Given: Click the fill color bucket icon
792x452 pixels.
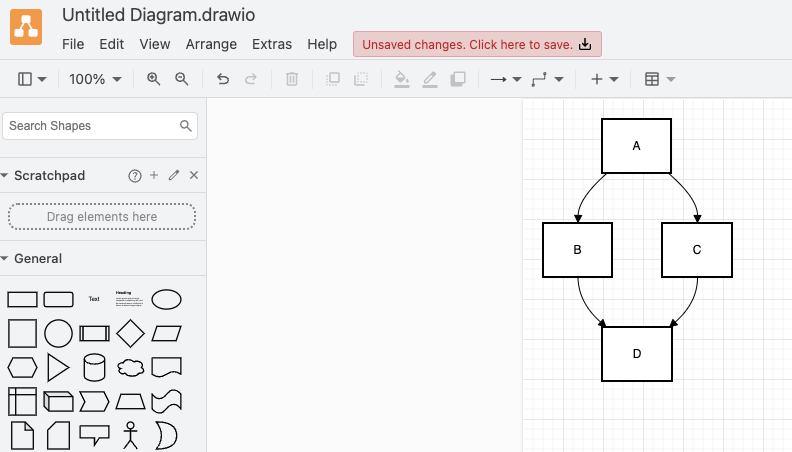Looking at the screenshot, I should [402, 79].
